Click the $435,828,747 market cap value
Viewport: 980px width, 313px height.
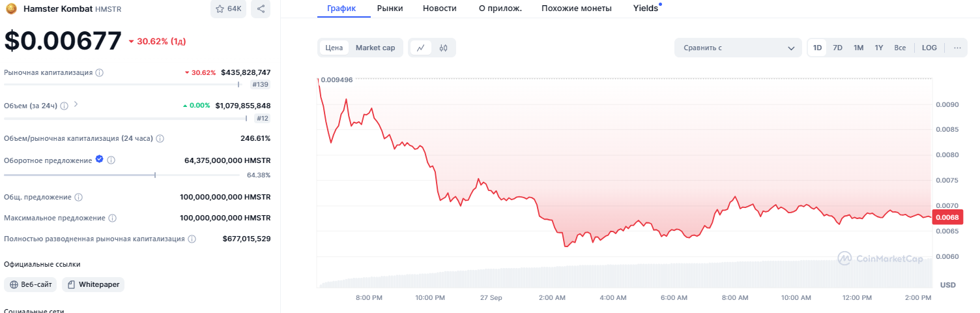point(246,72)
